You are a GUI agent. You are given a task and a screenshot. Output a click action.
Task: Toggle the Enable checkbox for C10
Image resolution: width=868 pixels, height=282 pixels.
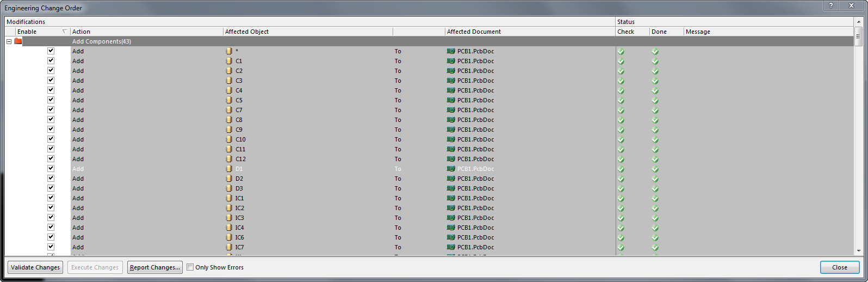click(x=51, y=139)
